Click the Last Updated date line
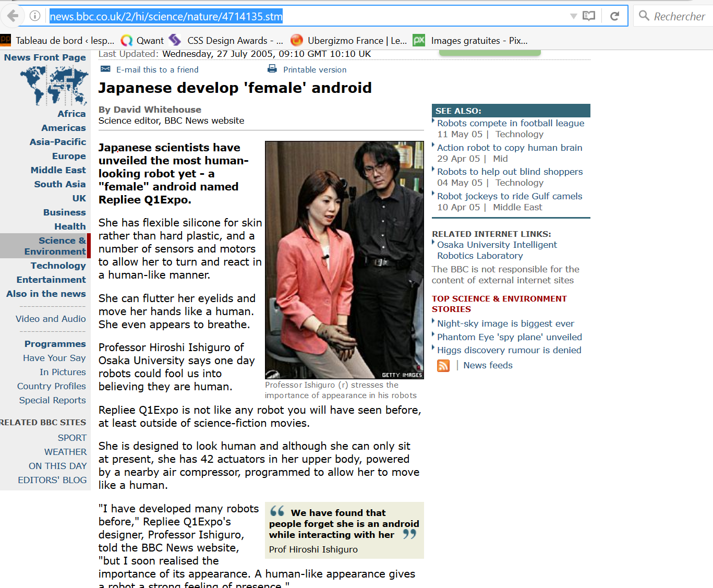The height and width of the screenshot is (588, 713). (235, 54)
